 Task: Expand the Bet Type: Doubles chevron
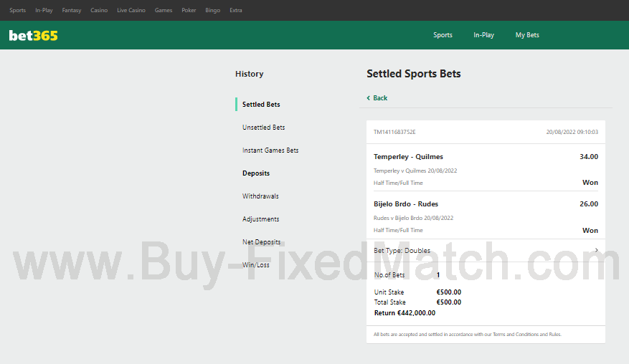point(596,250)
